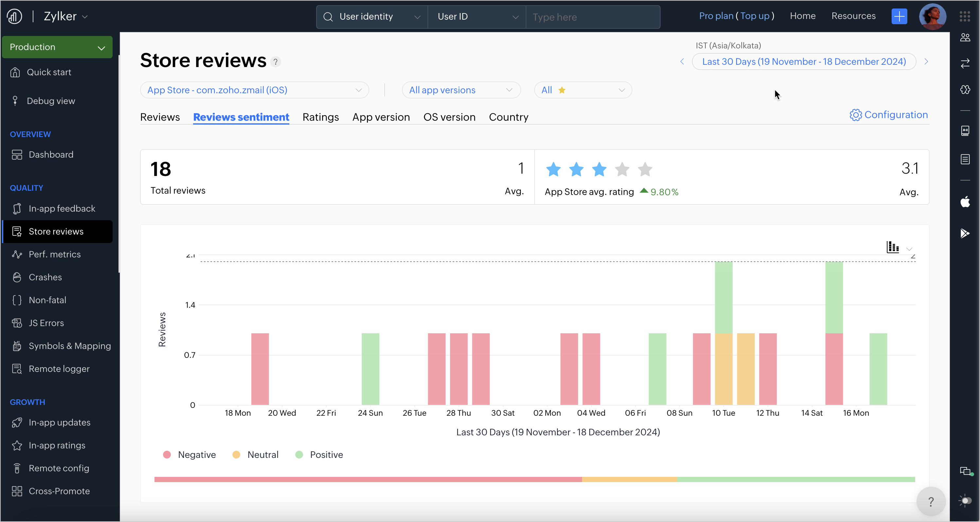Switch to the Ratings tab
The height and width of the screenshot is (522, 980).
click(x=320, y=117)
